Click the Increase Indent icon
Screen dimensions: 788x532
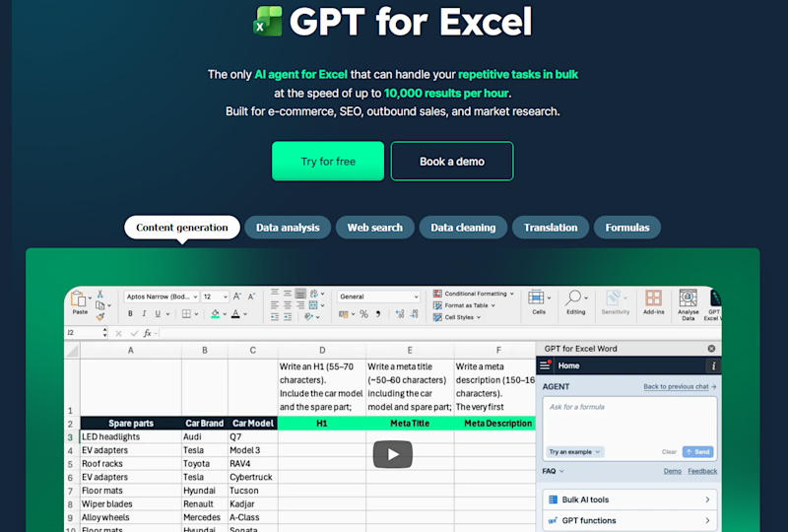[288, 317]
